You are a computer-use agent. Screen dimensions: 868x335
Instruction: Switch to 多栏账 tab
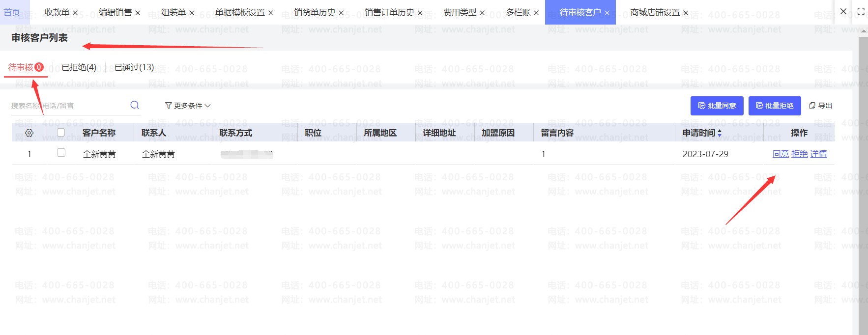click(x=518, y=12)
